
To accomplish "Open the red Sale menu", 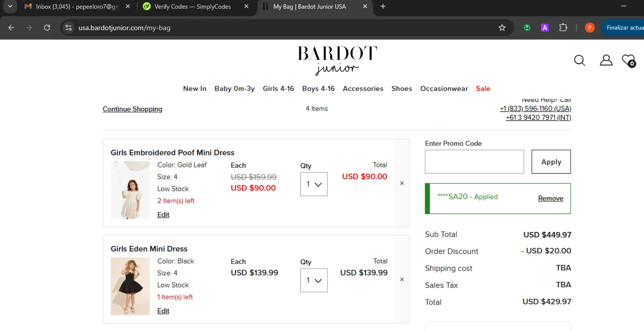I will click(x=483, y=88).
